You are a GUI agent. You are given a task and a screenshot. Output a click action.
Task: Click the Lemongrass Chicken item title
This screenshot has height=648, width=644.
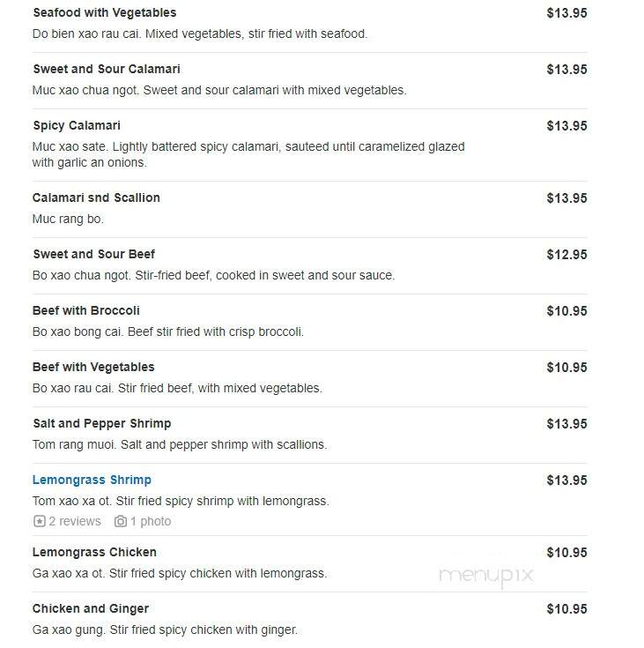point(94,553)
